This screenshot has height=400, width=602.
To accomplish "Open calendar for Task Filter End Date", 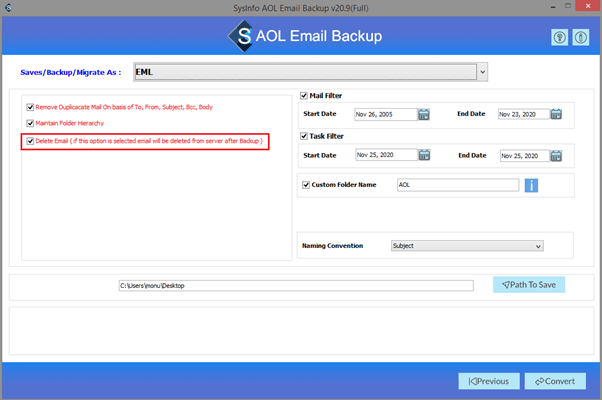I will coord(556,156).
